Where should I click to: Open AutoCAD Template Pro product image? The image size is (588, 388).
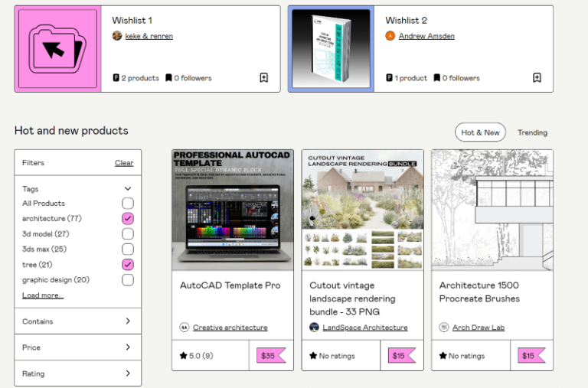(233, 210)
